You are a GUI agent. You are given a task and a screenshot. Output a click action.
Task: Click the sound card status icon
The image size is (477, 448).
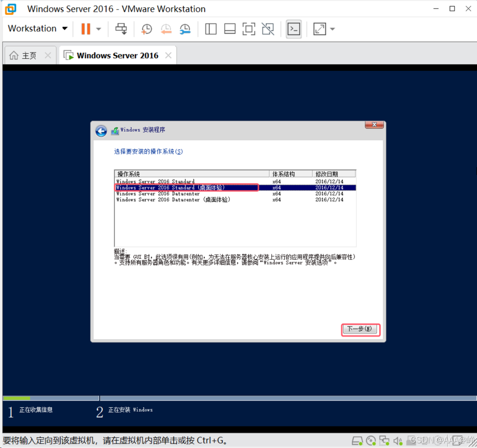coord(398,440)
